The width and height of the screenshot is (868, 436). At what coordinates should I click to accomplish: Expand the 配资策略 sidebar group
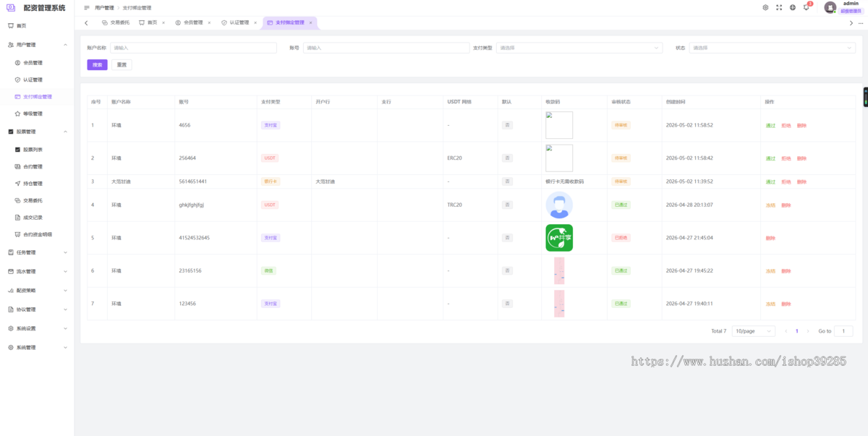click(x=37, y=290)
